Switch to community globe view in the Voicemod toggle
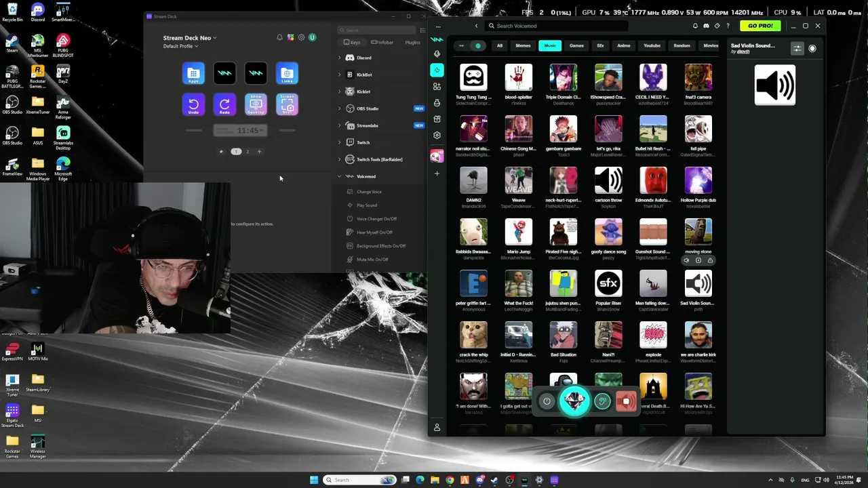 [x=477, y=45]
